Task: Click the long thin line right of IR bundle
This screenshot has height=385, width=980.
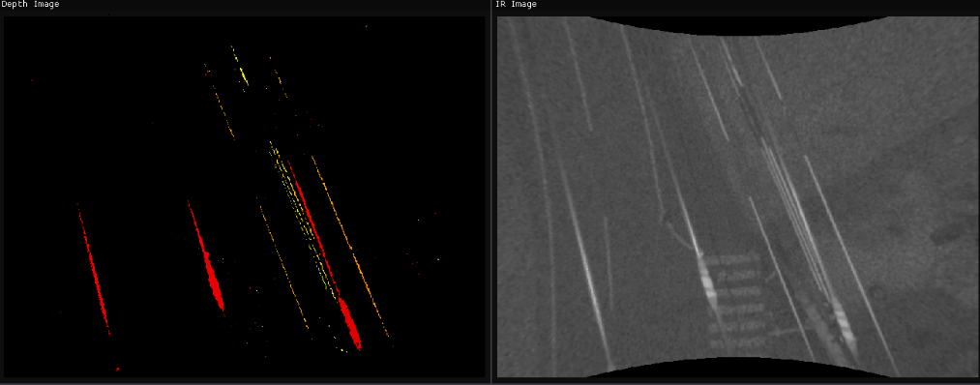Action: click(x=850, y=262)
